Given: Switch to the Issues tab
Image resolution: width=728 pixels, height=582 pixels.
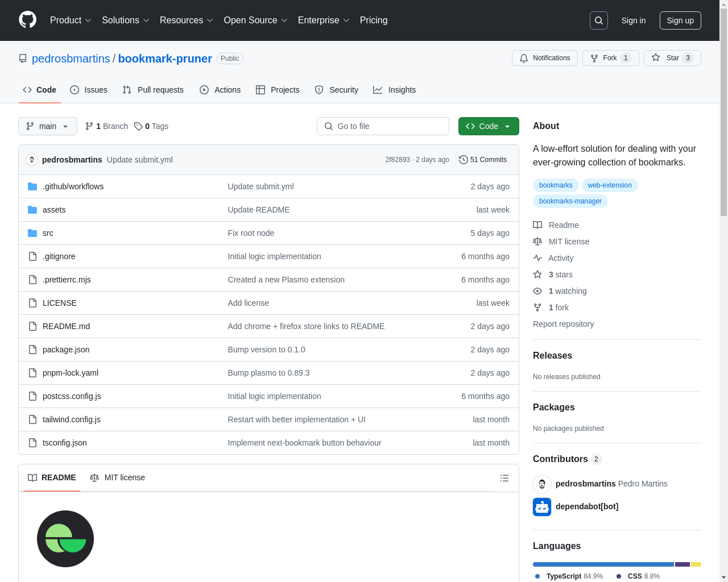Looking at the screenshot, I should (x=89, y=90).
